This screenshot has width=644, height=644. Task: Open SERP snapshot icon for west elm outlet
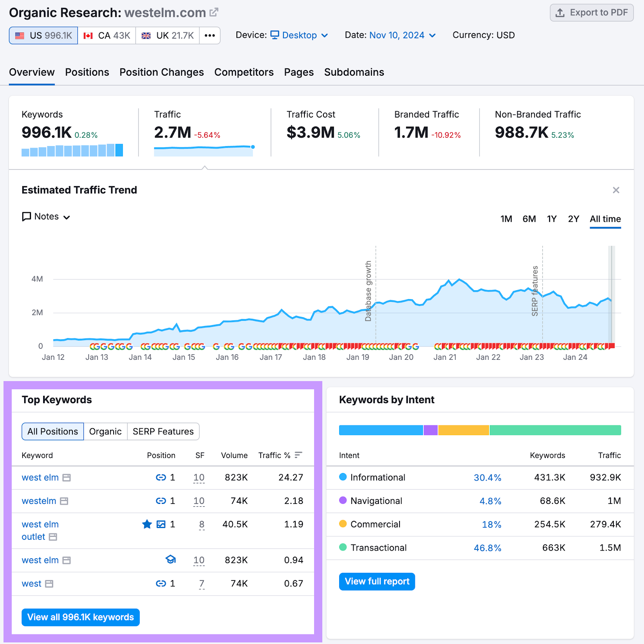[53, 537]
